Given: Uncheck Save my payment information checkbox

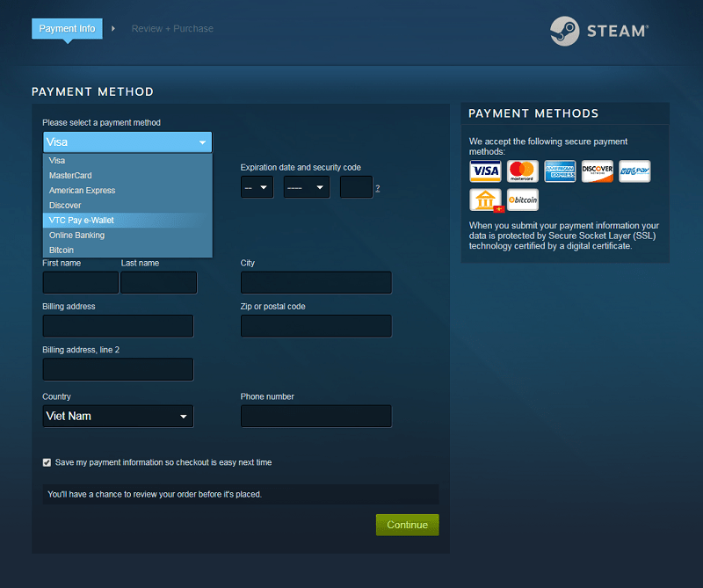Looking at the screenshot, I should 47,462.
